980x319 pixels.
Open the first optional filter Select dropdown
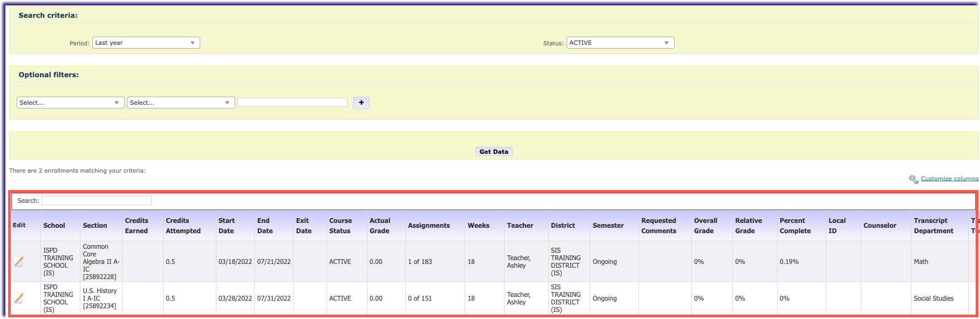pos(71,103)
